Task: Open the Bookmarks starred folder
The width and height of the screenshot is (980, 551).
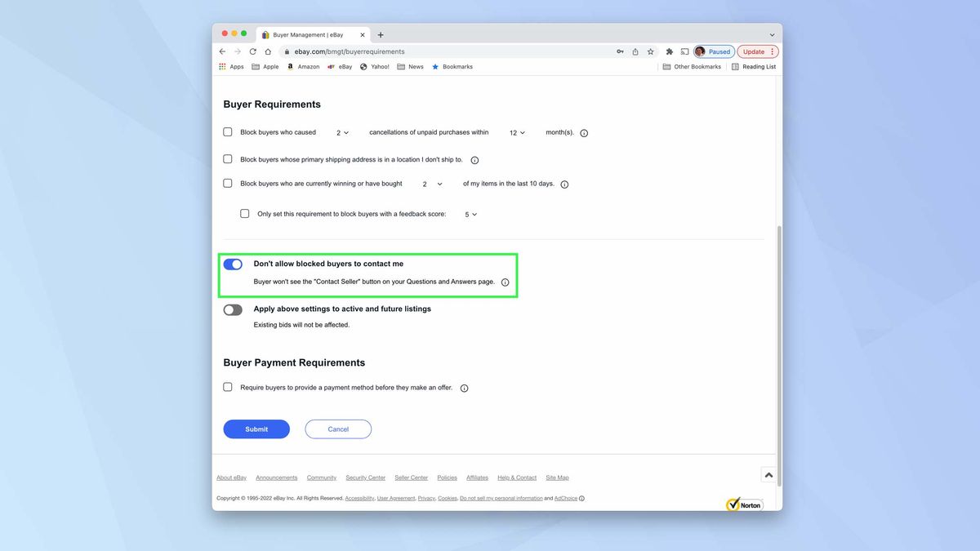Action: (452, 67)
